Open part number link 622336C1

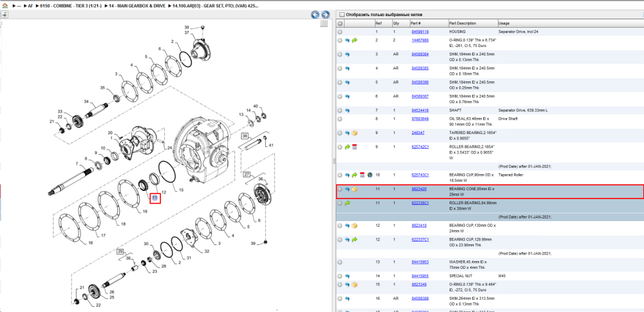(420, 203)
